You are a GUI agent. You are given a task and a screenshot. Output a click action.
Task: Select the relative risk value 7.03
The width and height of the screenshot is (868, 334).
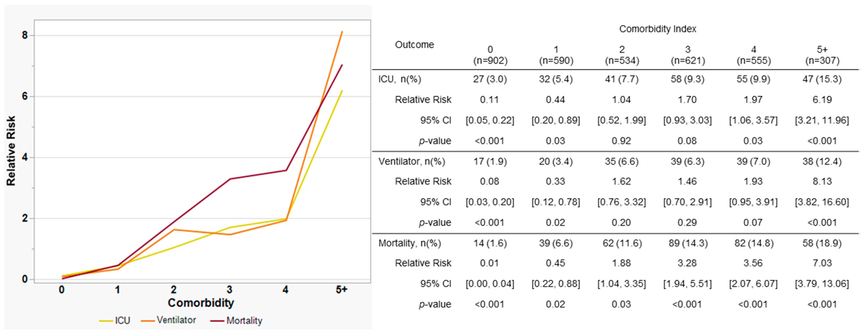tap(822, 263)
